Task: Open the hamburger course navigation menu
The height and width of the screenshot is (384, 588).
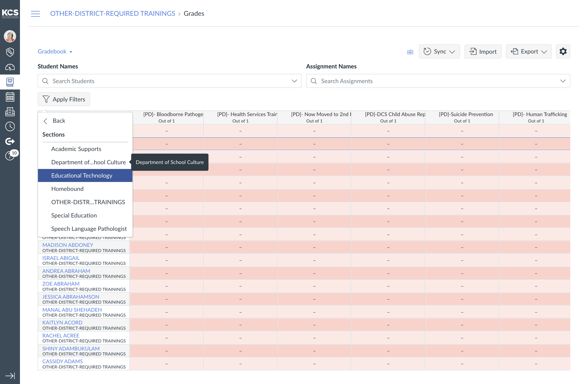Action: point(35,14)
